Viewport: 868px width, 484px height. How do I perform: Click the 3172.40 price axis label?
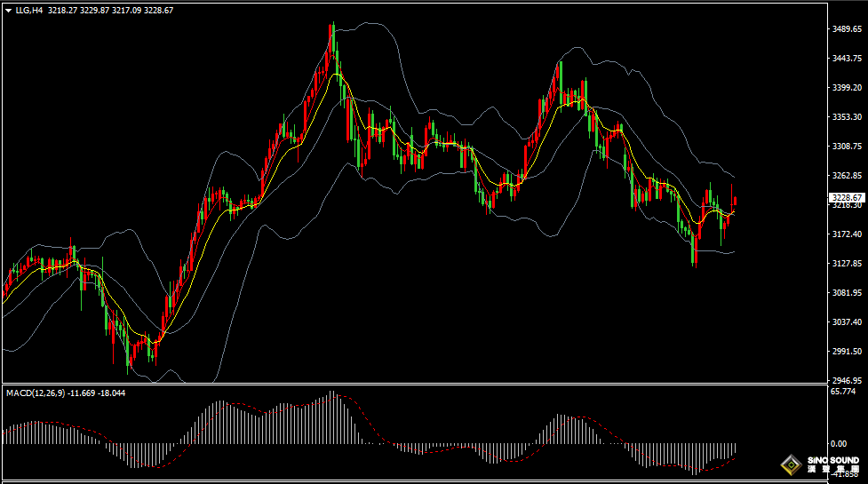[847, 234]
